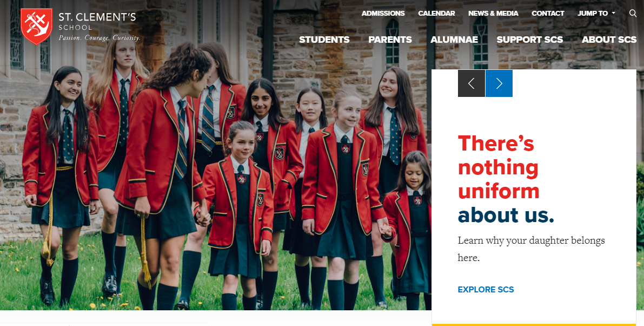Image resolution: width=644 pixels, height=326 pixels.
Task: Open About SCS menu
Action: point(609,40)
